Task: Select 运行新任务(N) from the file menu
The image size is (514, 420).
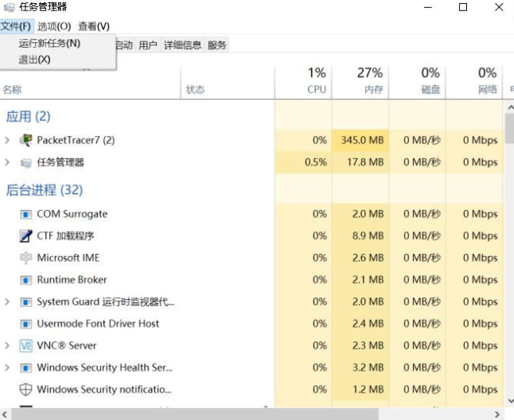Action: 49,43
